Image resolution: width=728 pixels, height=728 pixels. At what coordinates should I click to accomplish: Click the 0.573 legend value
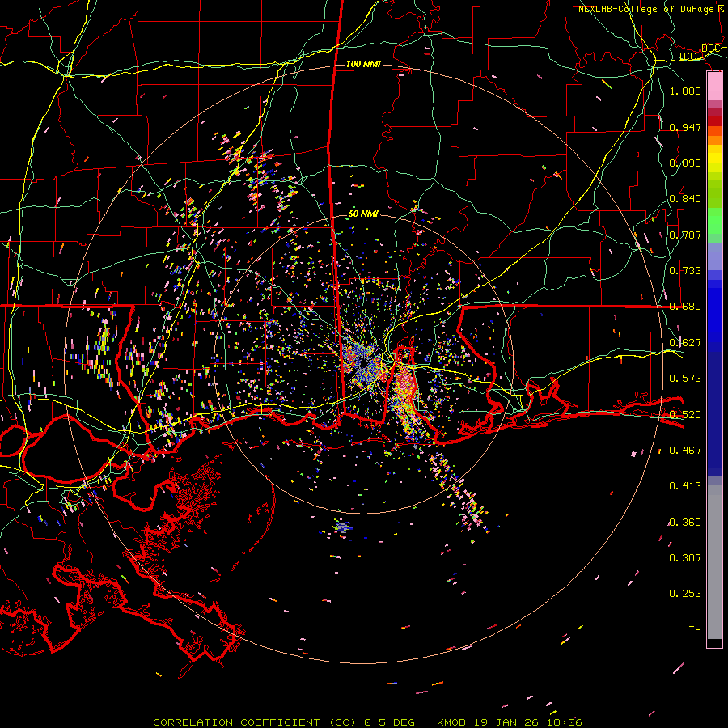tap(685, 379)
